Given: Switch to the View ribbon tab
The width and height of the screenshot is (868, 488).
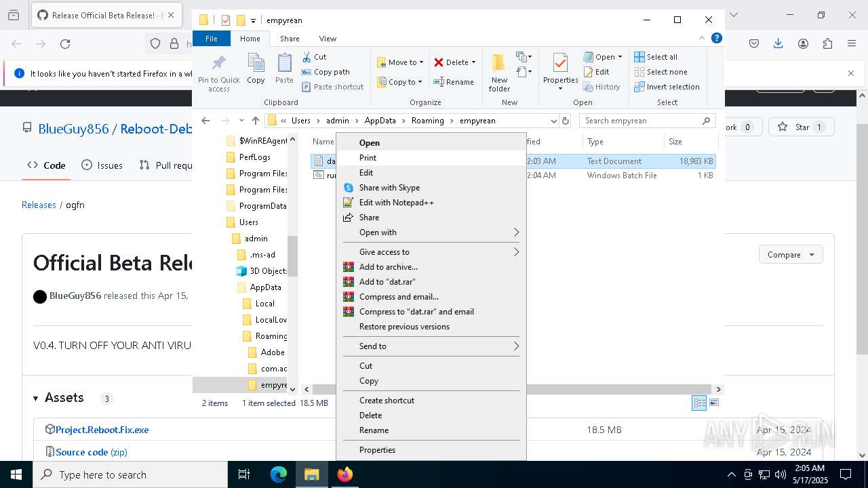Looking at the screenshot, I should [328, 39].
